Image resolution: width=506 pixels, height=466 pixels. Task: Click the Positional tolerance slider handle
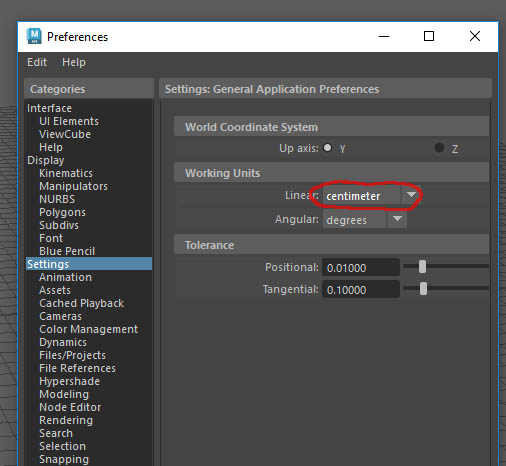pyautogui.click(x=422, y=267)
